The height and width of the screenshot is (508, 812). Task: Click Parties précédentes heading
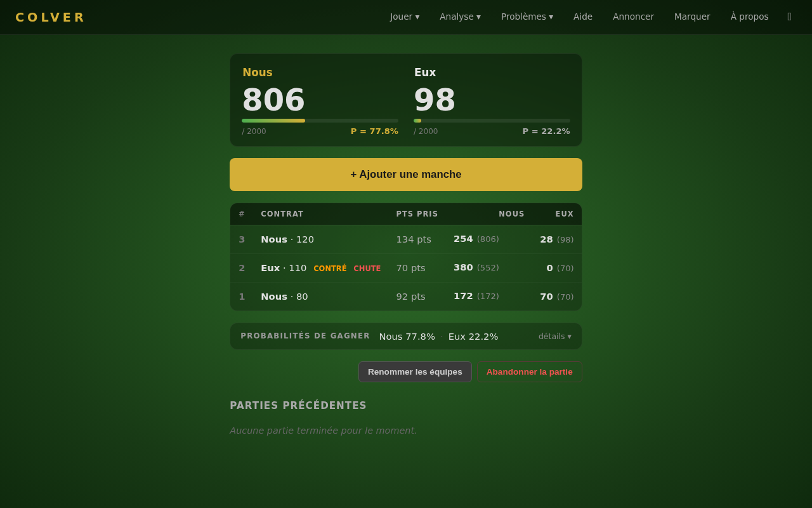point(298,406)
